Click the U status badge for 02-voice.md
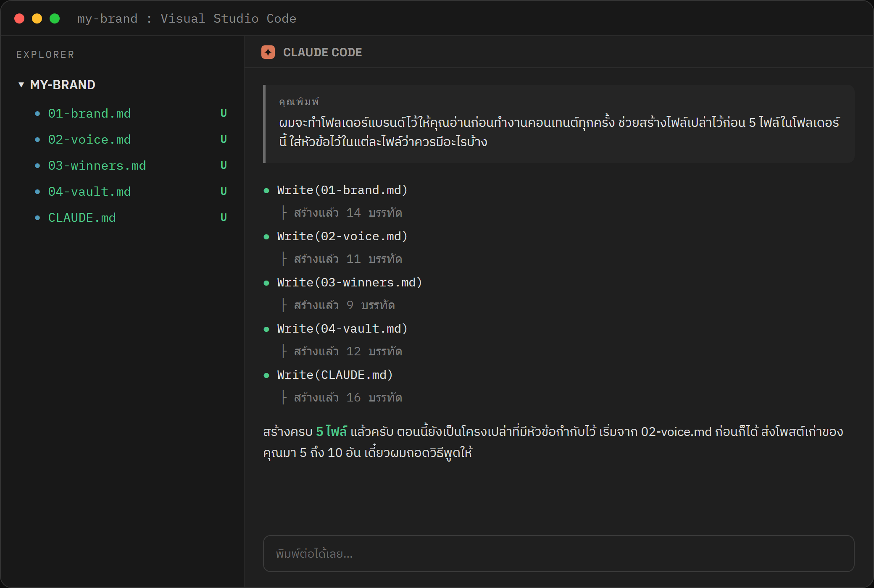Image resolution: width=874 pixels, height=588 pixels. pyautogui.click(x=224, y=139)
